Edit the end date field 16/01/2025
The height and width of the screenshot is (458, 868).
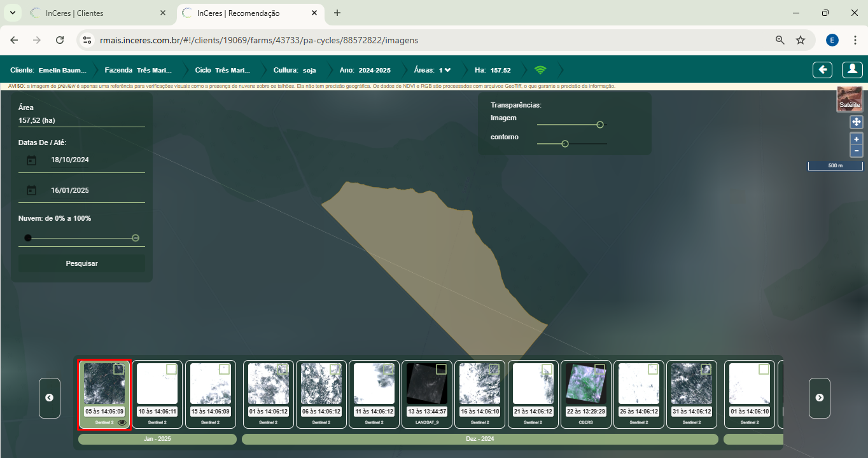point(81,190)
